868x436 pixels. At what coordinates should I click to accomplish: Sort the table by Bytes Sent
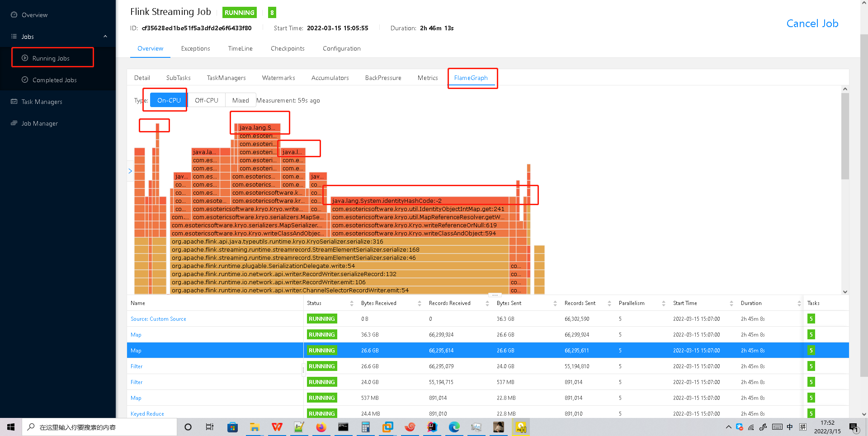[x=555, y=303]
